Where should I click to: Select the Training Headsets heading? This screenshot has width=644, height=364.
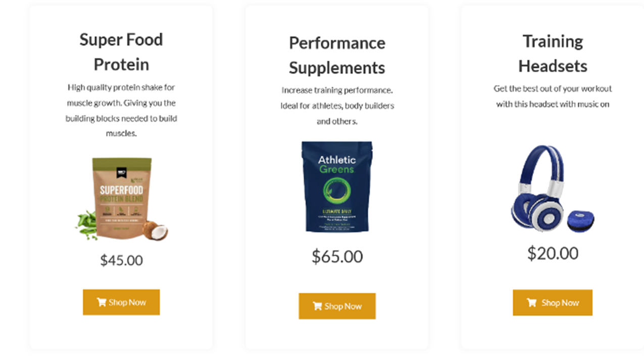(553, 53)
